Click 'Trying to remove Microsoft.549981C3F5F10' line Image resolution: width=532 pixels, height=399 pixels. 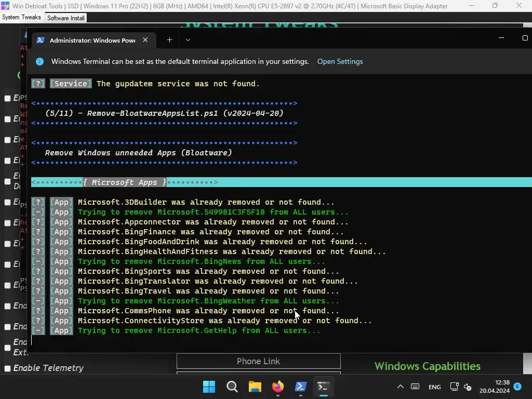(x=190, y=212)
